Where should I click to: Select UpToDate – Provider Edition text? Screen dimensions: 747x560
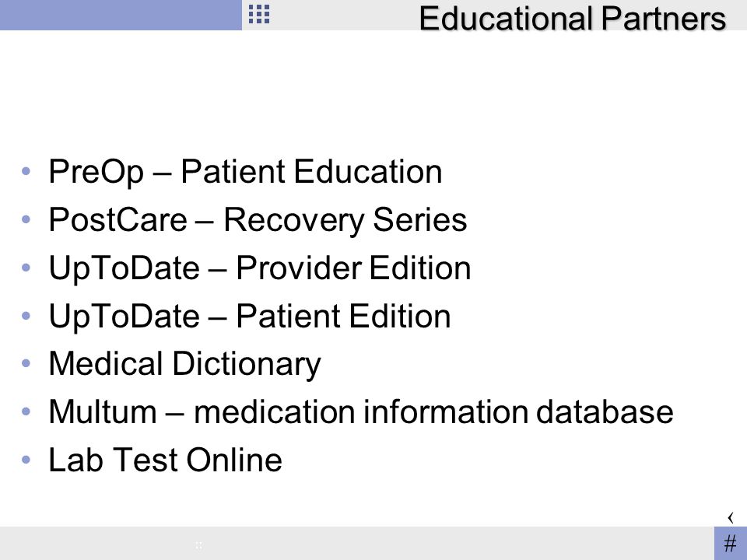click(x=260, y=268)
